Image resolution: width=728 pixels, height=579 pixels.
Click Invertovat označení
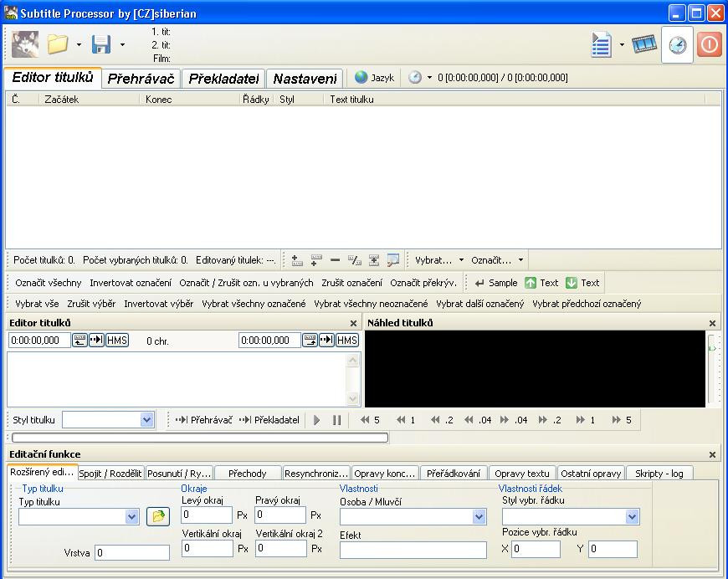click(131, 283)
